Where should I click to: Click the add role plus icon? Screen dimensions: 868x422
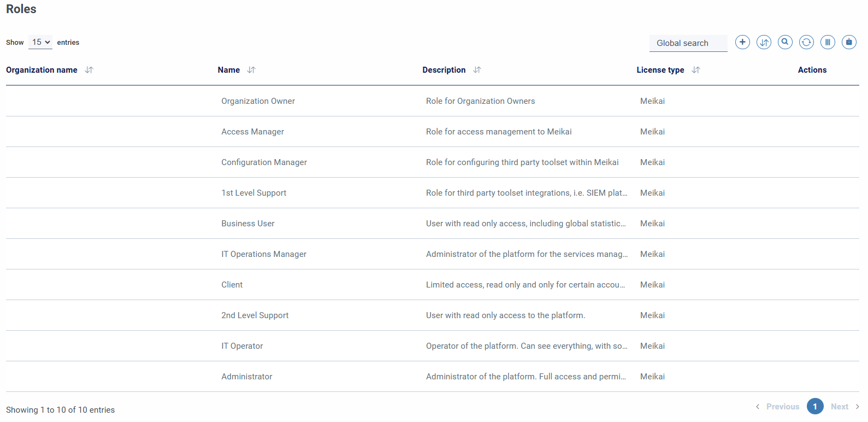click(x=742, y=42)
